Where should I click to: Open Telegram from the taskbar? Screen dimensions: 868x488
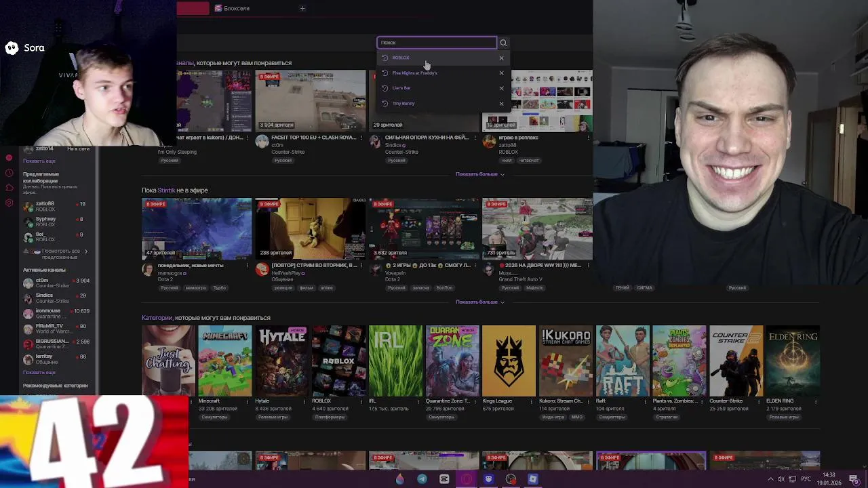pos(422,479)
